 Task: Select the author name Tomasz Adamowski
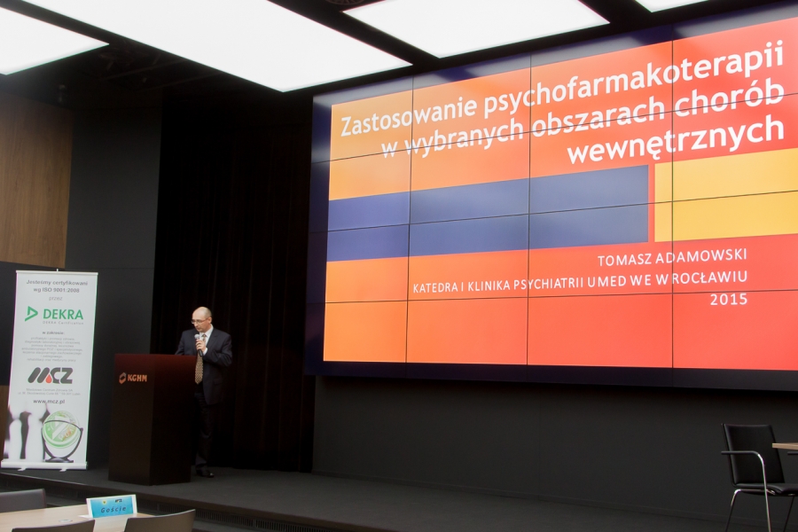coord(671,258)
